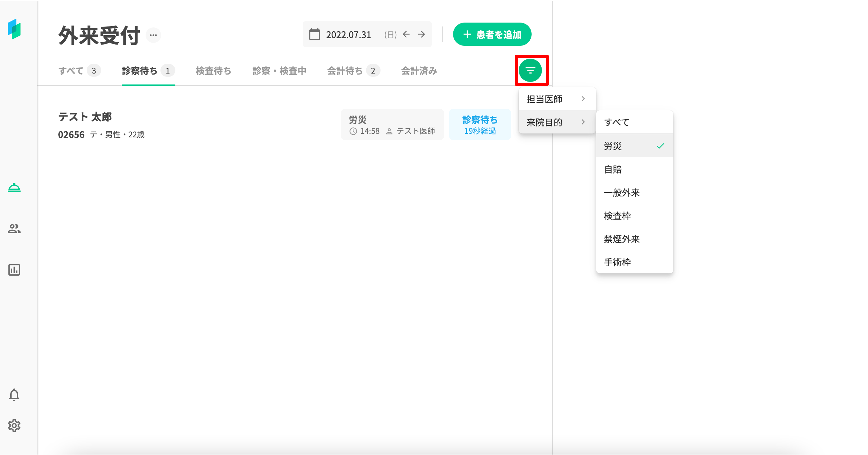The width and height of the screenshot is (868, 455).
Task: Click the green filter icon button
Action: pyautogui.click(x=530, y=70)
